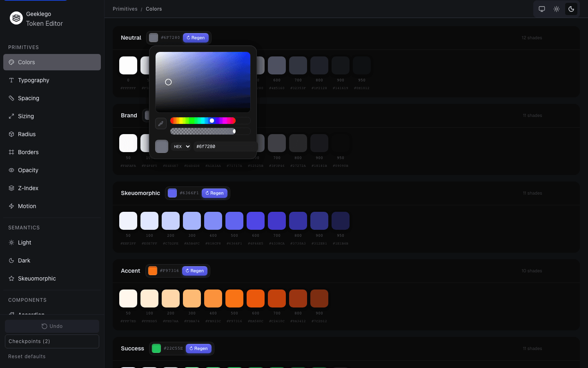Click Reset defaults link
588x368 pixels.
point(27,357)
